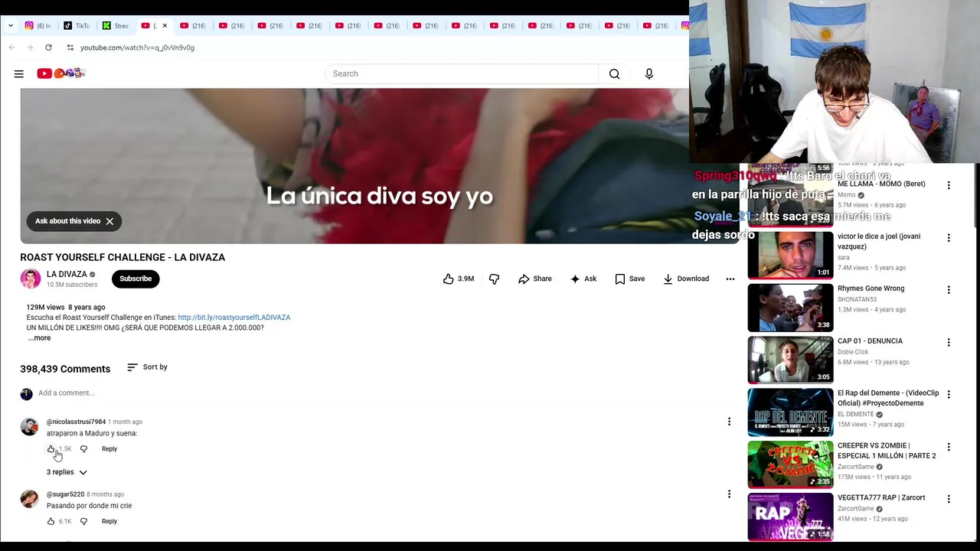Viewport: 980px width, 551px height.
Task: Open options menu for ME LLAMA - MOMO video
Action: (949, 185)
